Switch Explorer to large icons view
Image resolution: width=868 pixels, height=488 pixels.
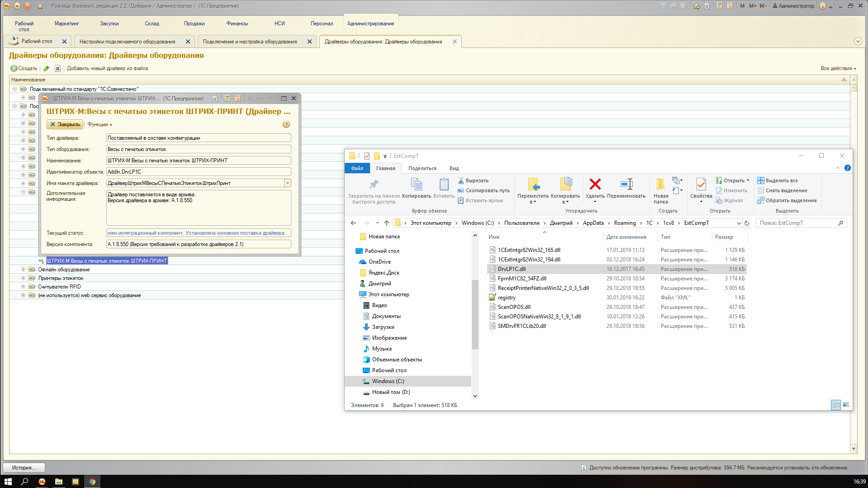tap(846, 405)
